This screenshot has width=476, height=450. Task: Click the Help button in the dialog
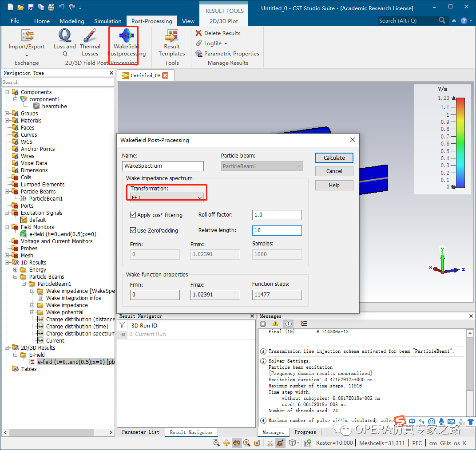(x=334, y=186)
